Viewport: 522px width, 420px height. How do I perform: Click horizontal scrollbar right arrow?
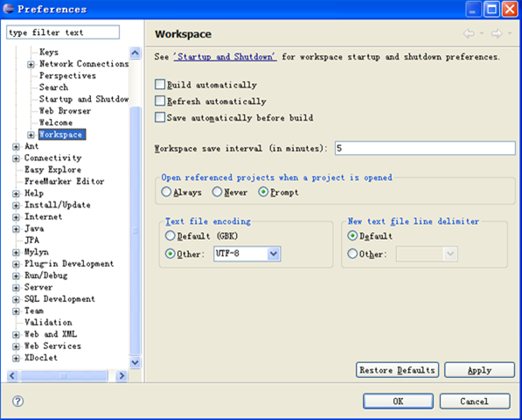coord(122,375)
